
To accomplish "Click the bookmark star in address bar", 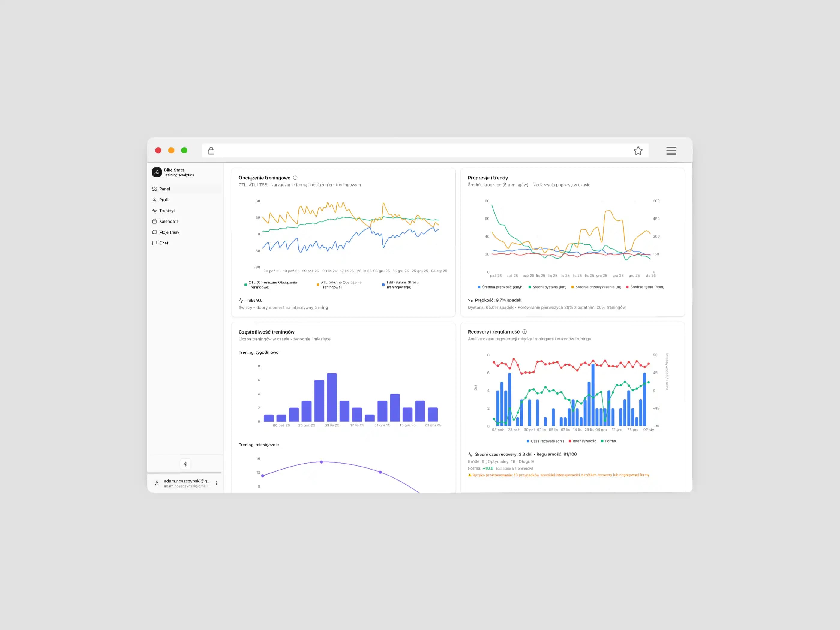I will click(x=638, y=151).
